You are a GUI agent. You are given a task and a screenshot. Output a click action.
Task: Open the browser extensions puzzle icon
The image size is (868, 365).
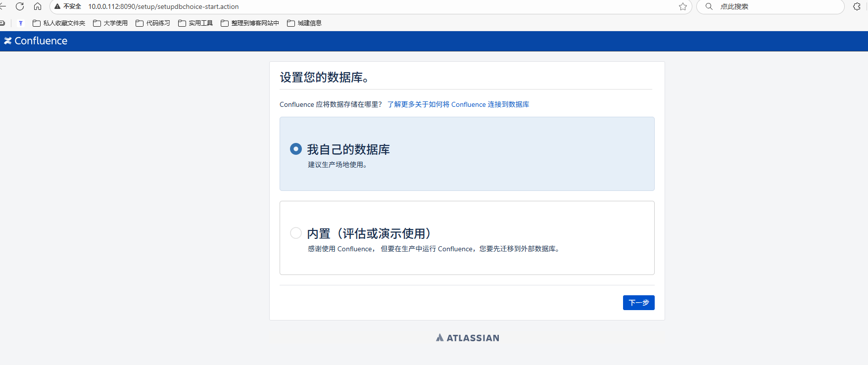point(857,6)
